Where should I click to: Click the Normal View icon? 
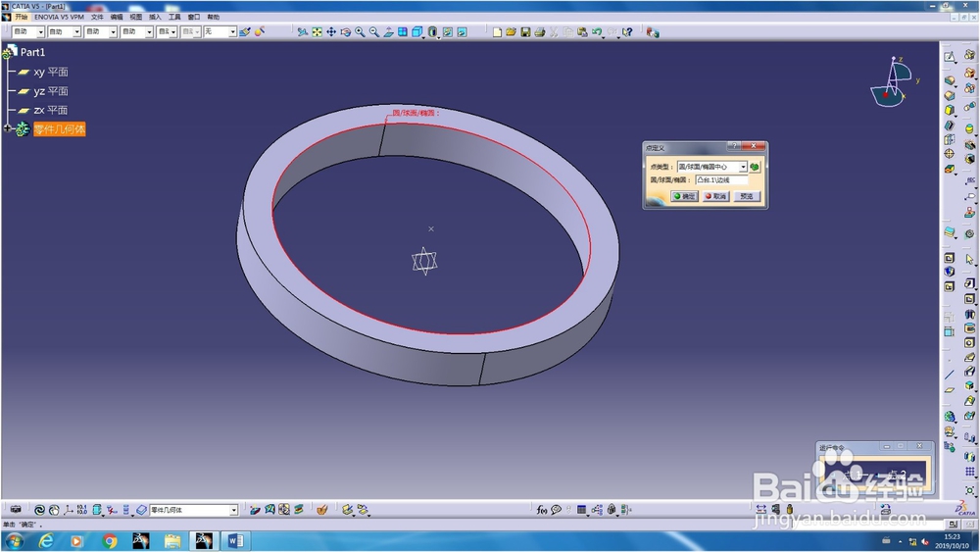pyautogui.click(x=389, y=32)
